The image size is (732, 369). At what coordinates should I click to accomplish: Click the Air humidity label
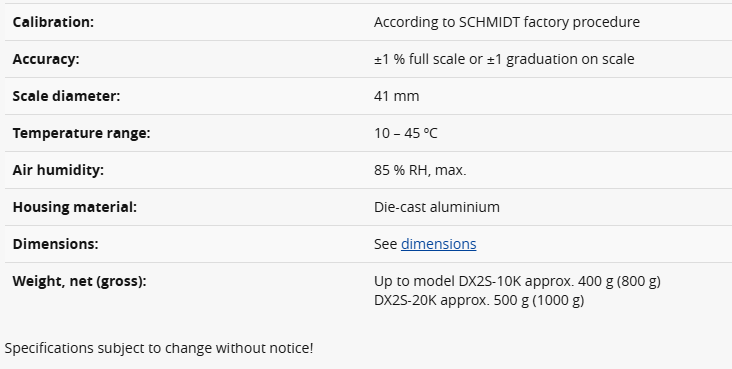[x=58, y=170]
